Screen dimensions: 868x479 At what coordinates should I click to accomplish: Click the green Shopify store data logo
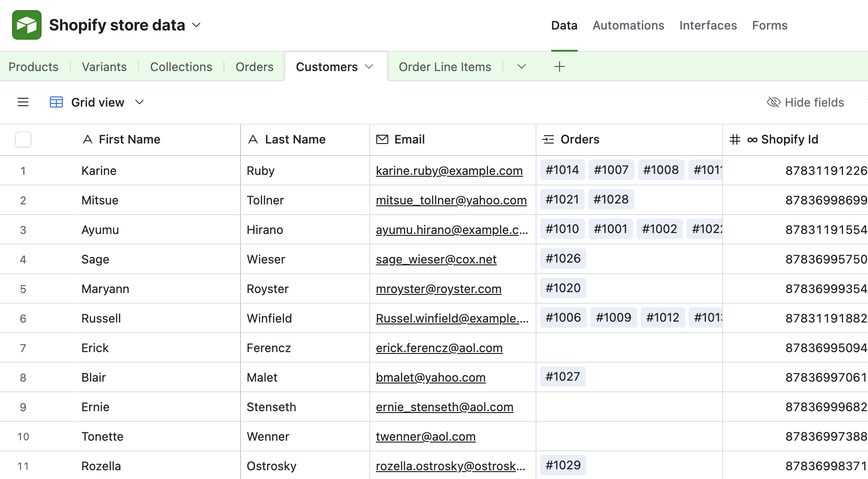tap(26, 24)
